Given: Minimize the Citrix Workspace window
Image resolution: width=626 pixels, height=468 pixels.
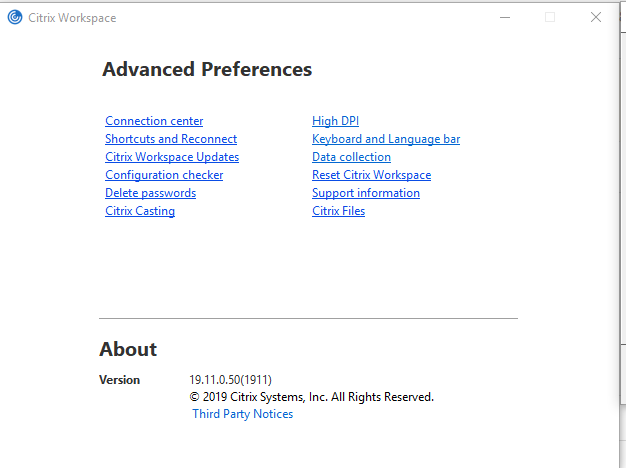Looking at the screenshot, I should (505, 18).
